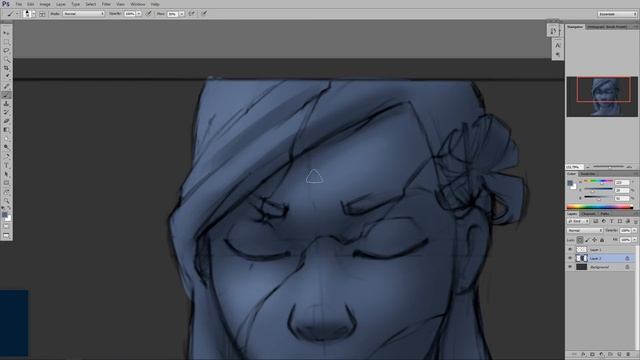
Task: Open the Brush Preset picker arrow
Action: click(x=33, y=13)
